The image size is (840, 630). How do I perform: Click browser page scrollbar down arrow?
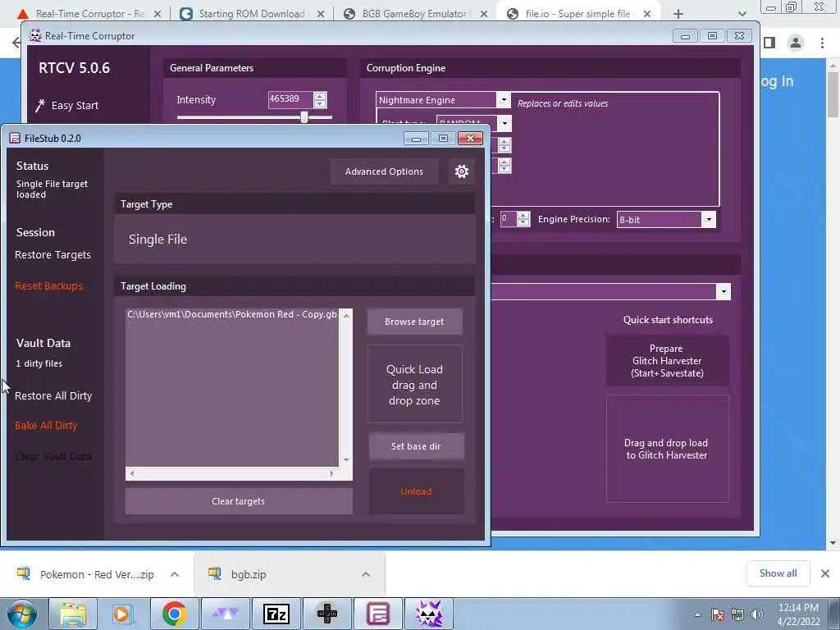point(833,543)
